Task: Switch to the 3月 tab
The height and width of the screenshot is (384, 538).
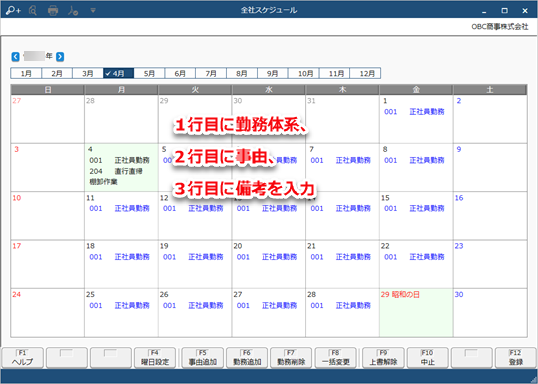Action: [x=88, y=73]
